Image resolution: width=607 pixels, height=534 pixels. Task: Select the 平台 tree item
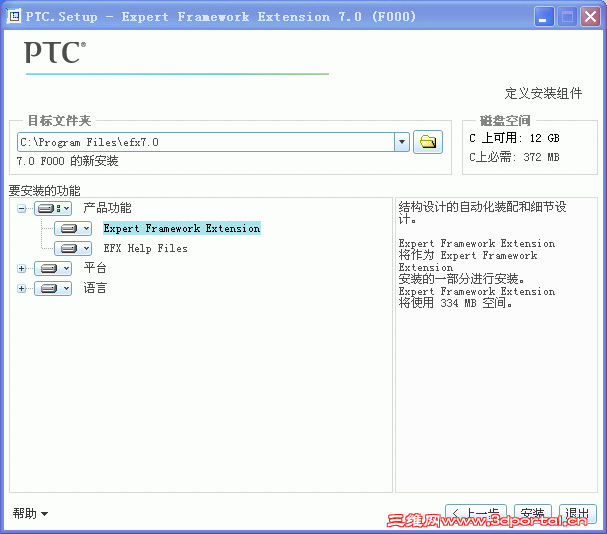coord(95,268)
